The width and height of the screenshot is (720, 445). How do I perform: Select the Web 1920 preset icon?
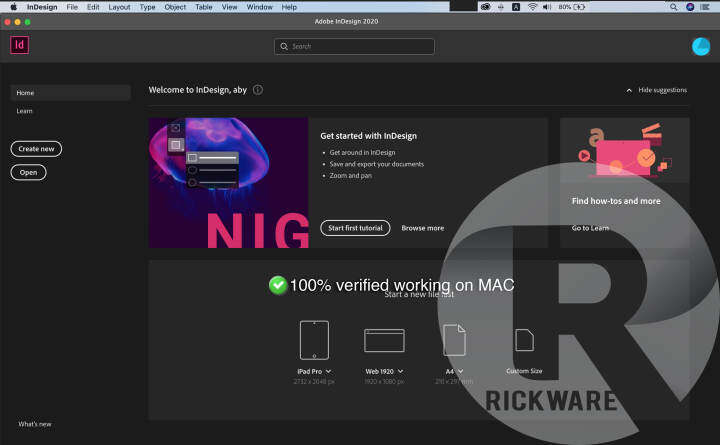[384, 340]
